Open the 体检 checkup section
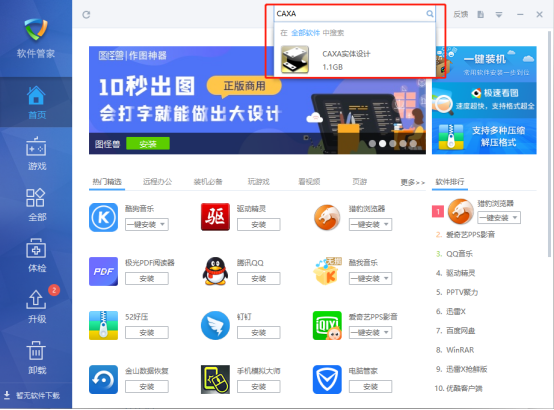Viewport: 554px width, 410px height. 36,255
